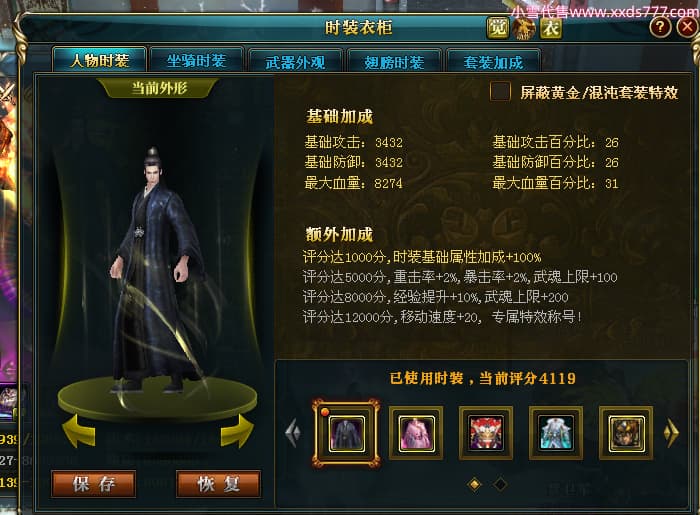Select first page indicator diamond

pos(475,484)
